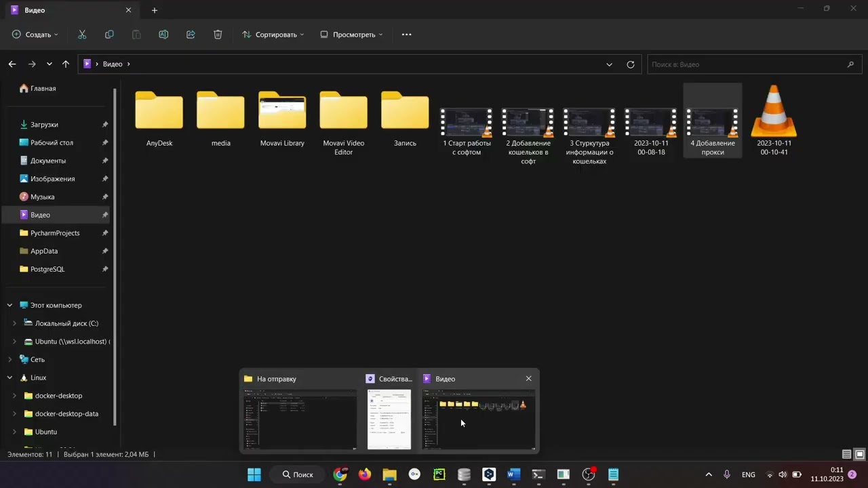Select video 4 Добавление прокси
The width and height of the screenshot is (868, 488).
[x=713, y=121]
